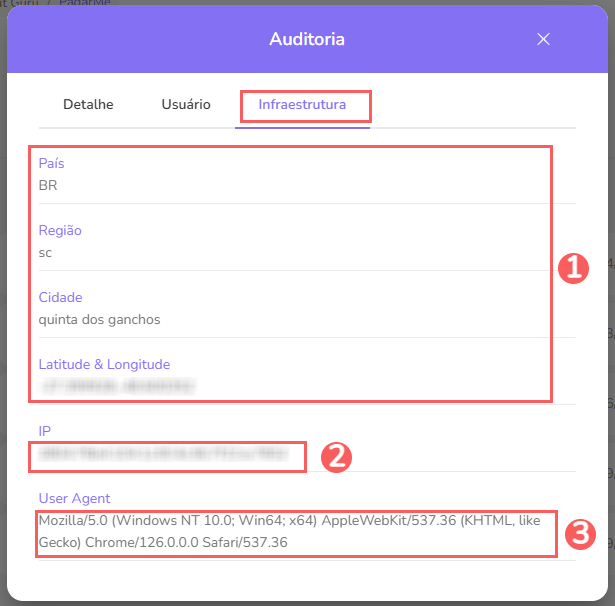The width and height of the screenshot is (615, 606).
Task: Click the País field label
Action: tap(51, 163)
